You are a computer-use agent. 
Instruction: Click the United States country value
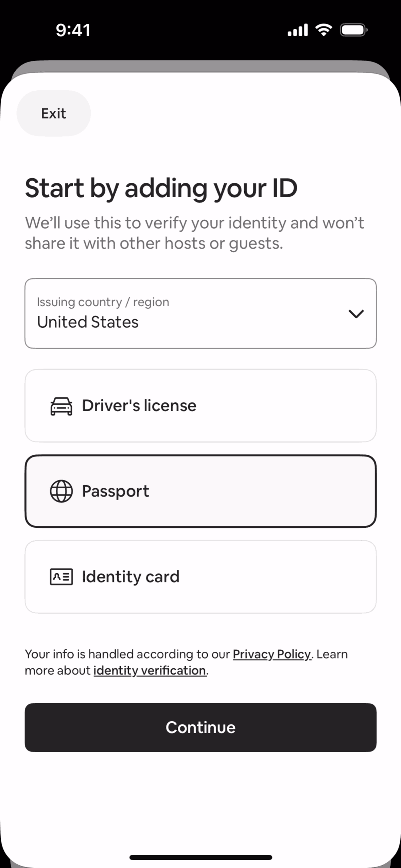click(x=88, y=322)
